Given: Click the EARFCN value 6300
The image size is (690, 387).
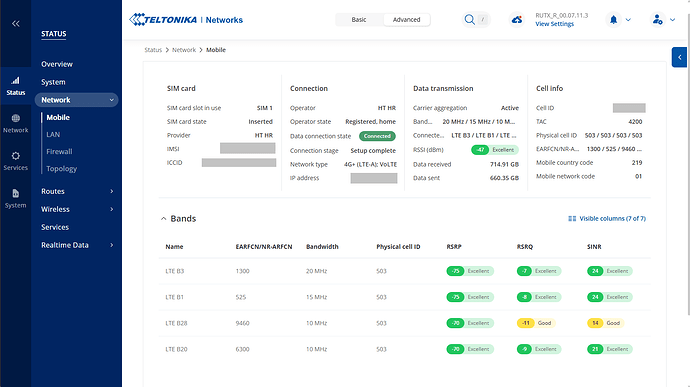Looking at the screenshot, I should coord(242,349).
